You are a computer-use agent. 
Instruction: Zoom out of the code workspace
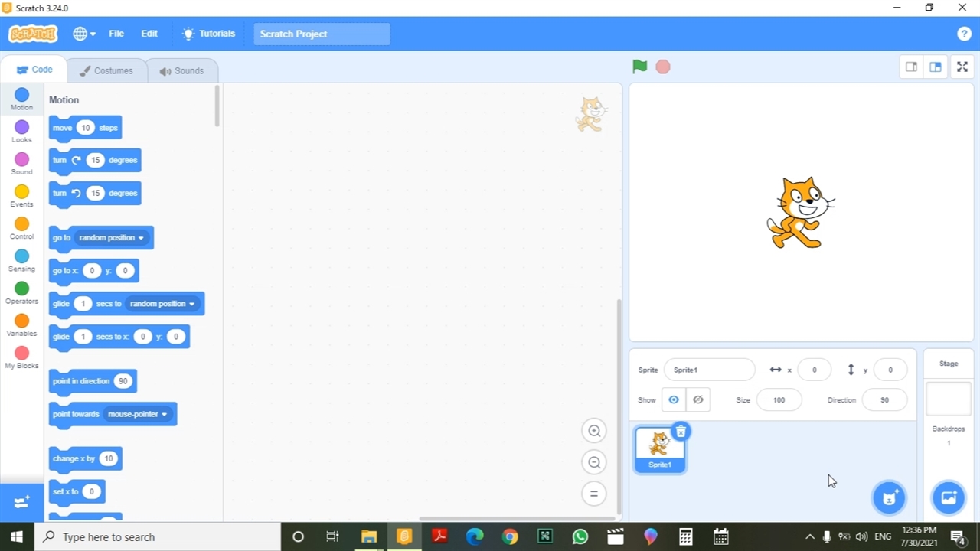593,462
